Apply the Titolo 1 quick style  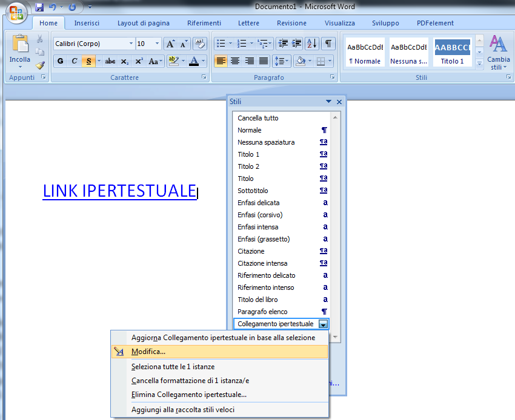coord(452,52)
